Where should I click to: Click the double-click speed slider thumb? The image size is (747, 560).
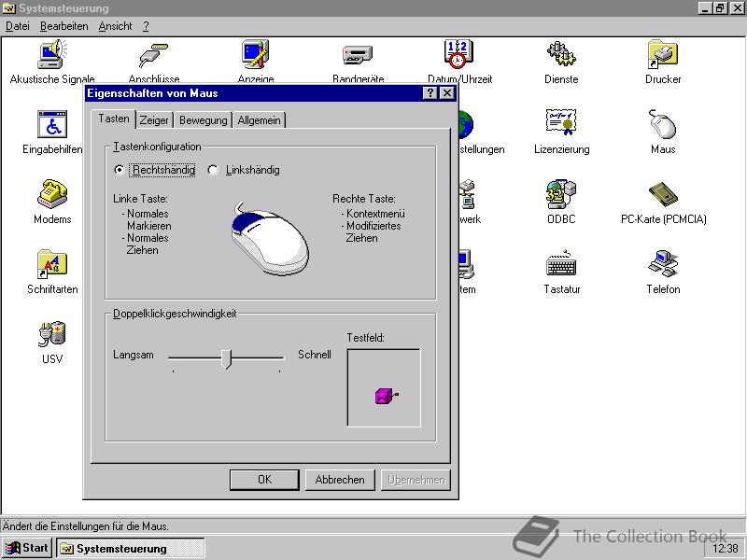[227, 358]
